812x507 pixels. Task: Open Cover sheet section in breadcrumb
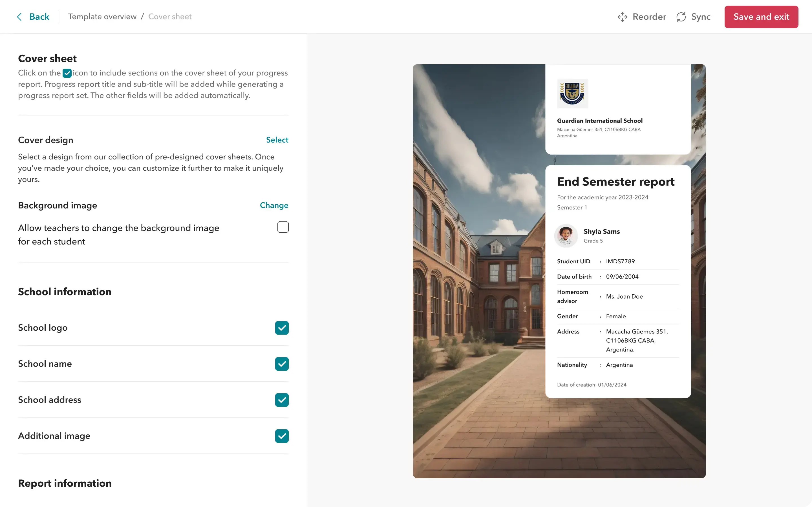pos(170,16)
